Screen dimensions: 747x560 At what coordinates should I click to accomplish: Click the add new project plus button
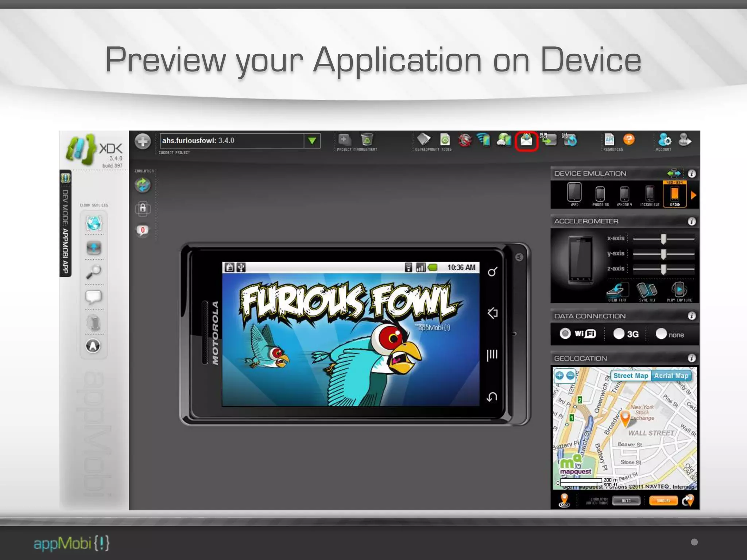[x=143, y=141]
